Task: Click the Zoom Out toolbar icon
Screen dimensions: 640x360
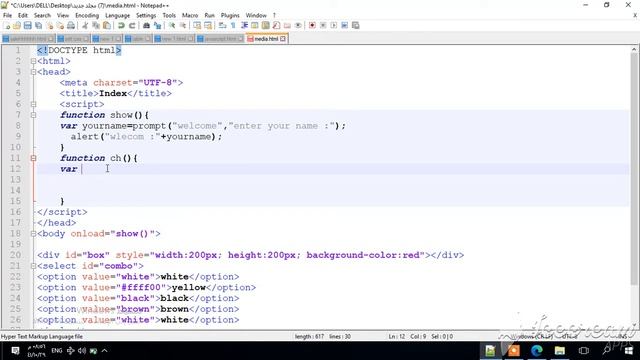Action: 183,25
